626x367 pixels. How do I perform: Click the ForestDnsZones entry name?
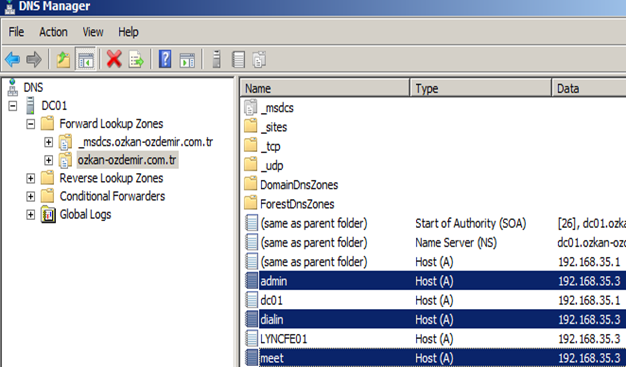(x=297, y=204)
